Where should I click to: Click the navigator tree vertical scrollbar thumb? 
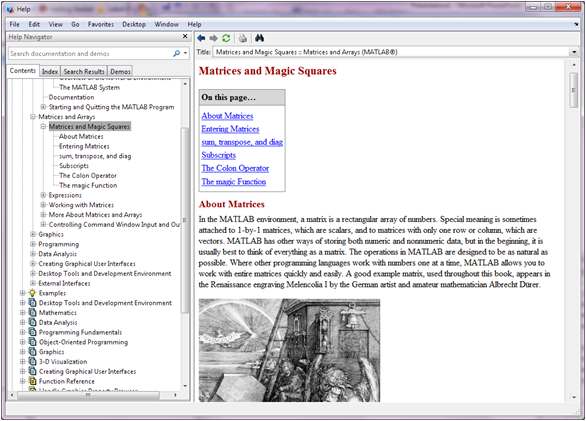[185, 221]
